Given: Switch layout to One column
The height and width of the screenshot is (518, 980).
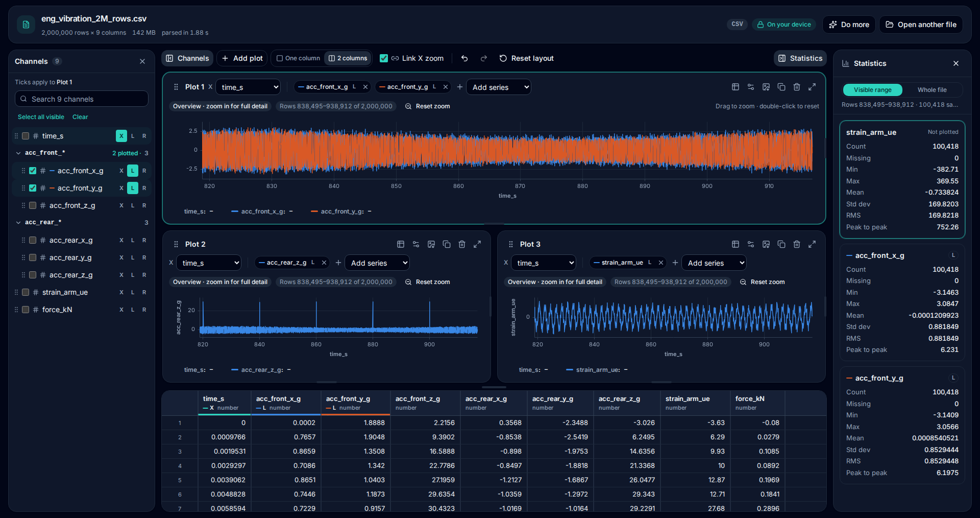Looking at the screenshot, I should coord(298,58).
